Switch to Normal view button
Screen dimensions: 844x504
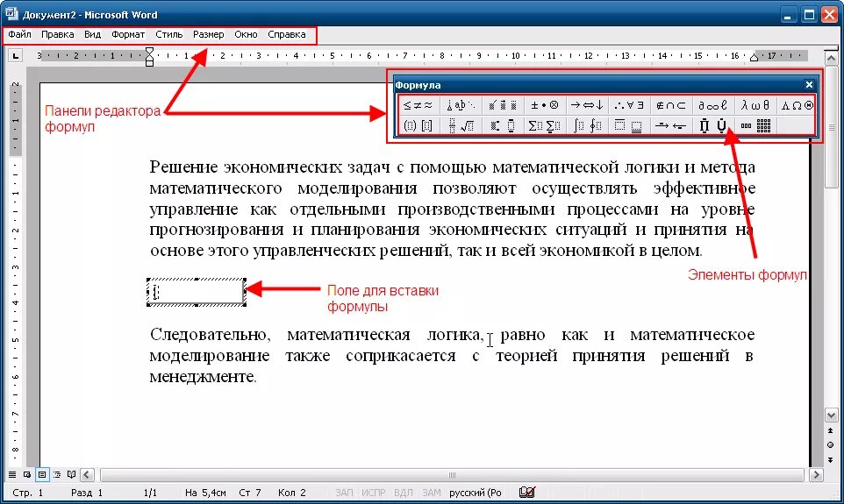(11, 475)
